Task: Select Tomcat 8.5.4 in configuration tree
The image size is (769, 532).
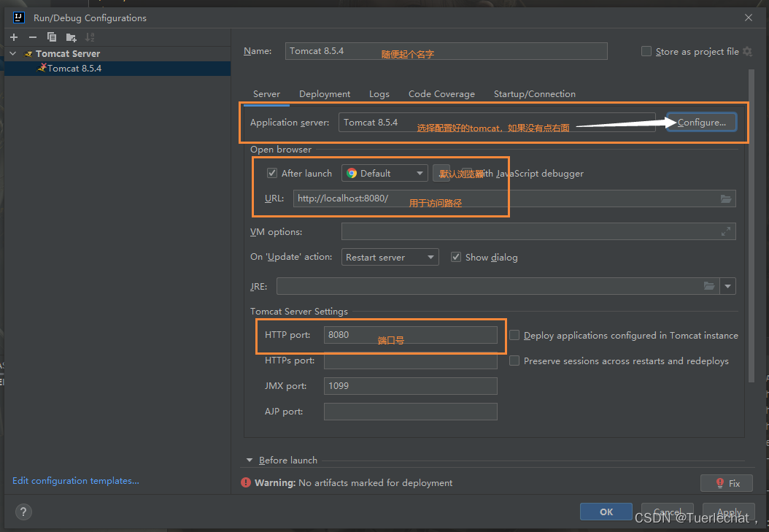Action: [x=117, y=68]
